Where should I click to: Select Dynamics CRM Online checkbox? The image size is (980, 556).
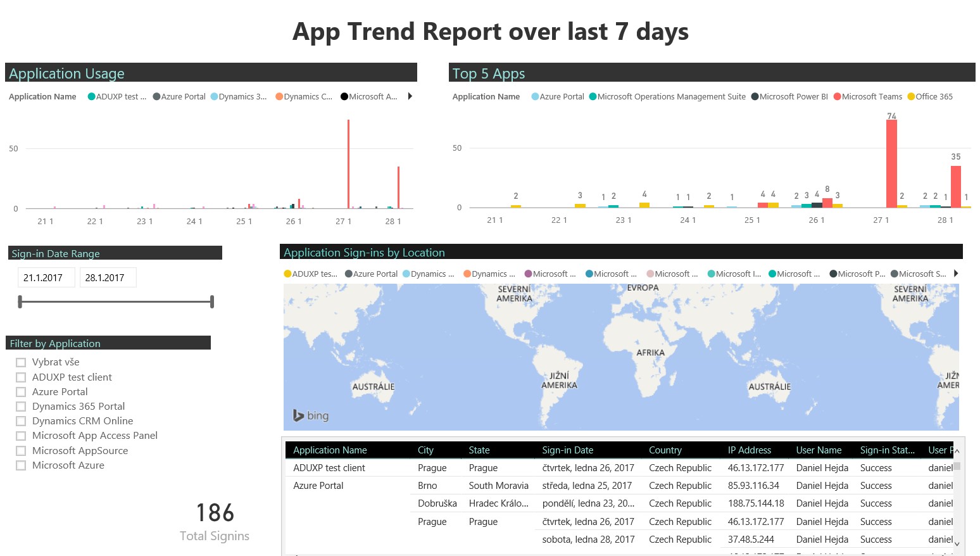21,421
